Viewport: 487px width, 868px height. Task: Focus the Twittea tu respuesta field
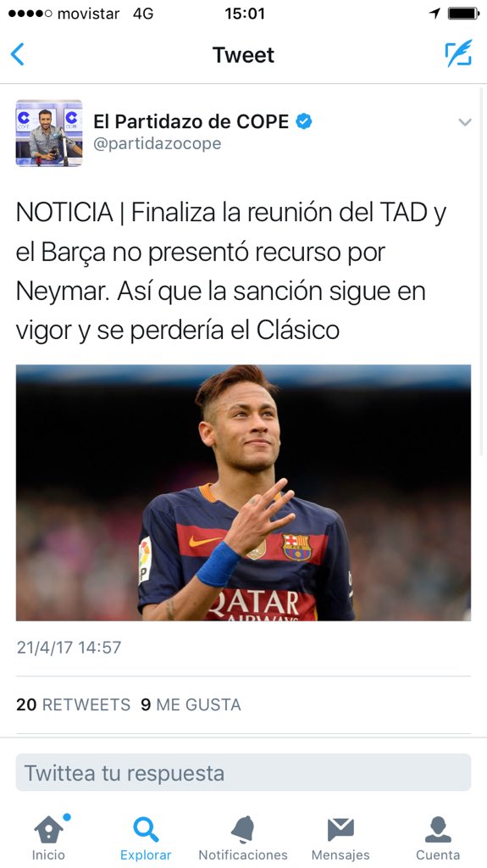coord(243,773)
